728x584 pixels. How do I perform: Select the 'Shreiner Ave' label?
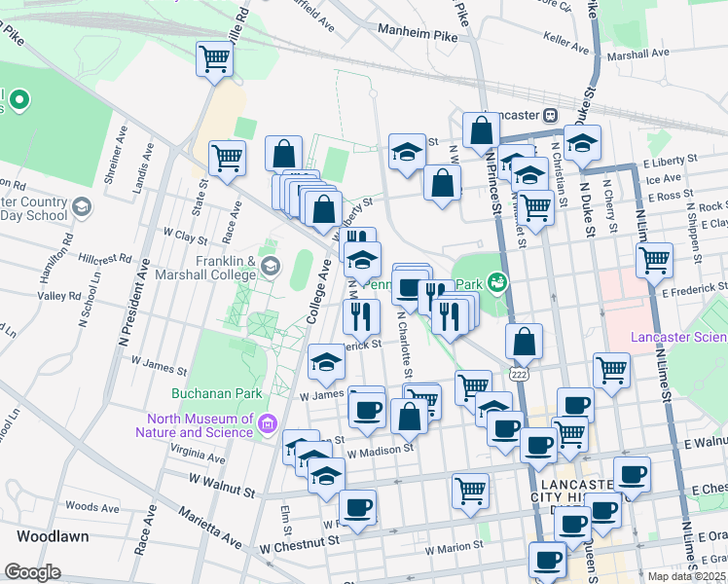[x=116, y=155]
